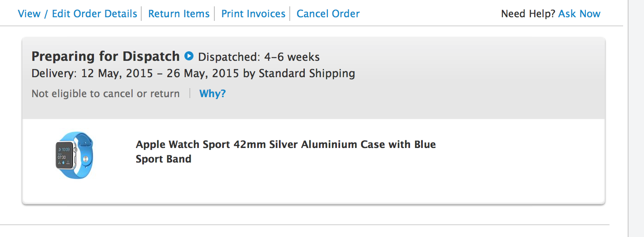Click the blue Apple Watch product image
The height and width of the screenshot is (237, 644).
tap(74, 155)
